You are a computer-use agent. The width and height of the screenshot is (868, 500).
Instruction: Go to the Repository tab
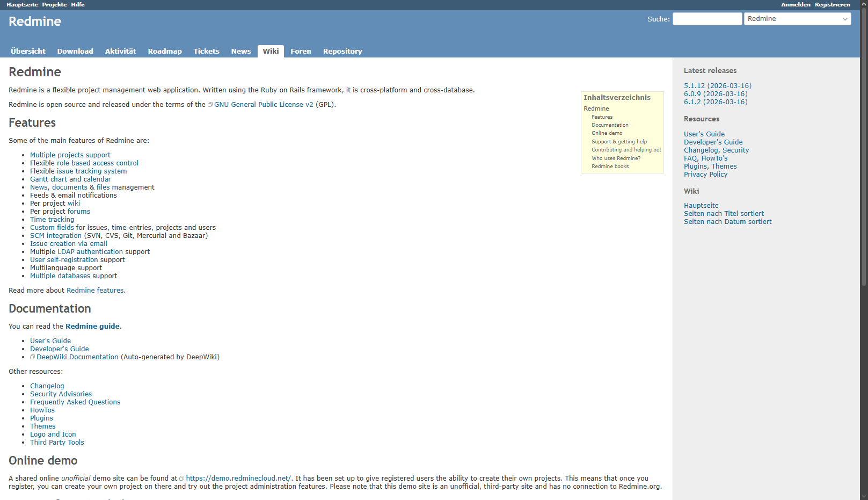click(342, 52)
